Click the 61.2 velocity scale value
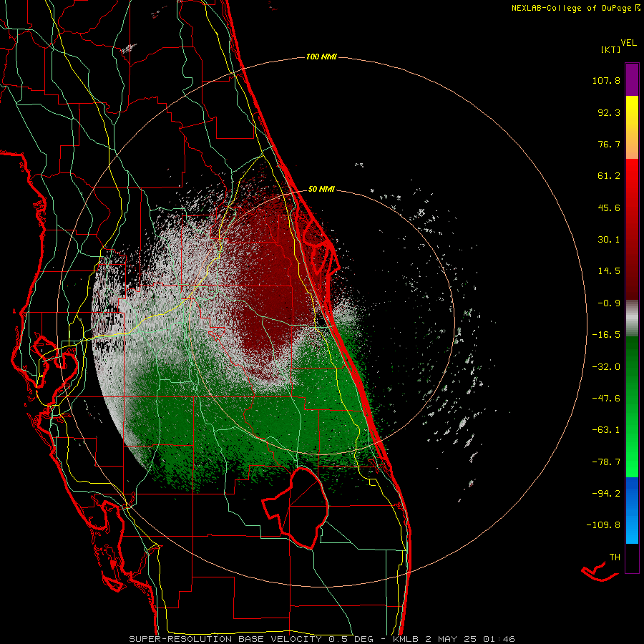The image size is (644, 644). [609, 176]
